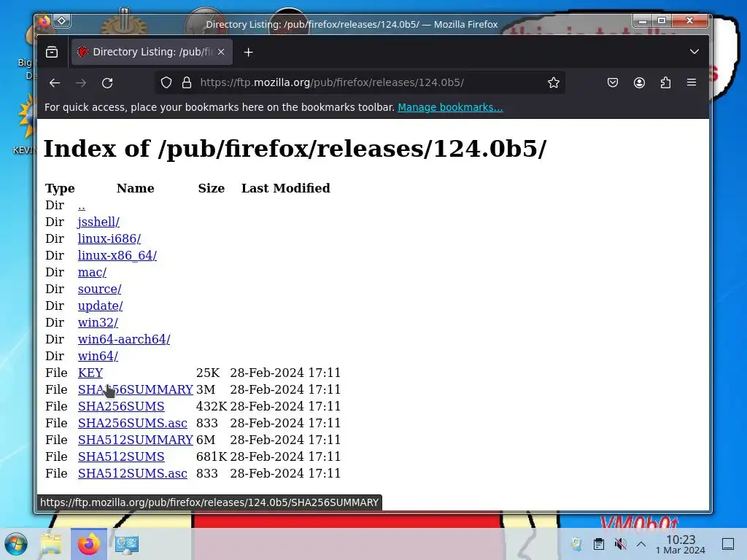
Task: Unmute the muted volume tray icon
Action: pyautogui.click(x=620, y=544)
